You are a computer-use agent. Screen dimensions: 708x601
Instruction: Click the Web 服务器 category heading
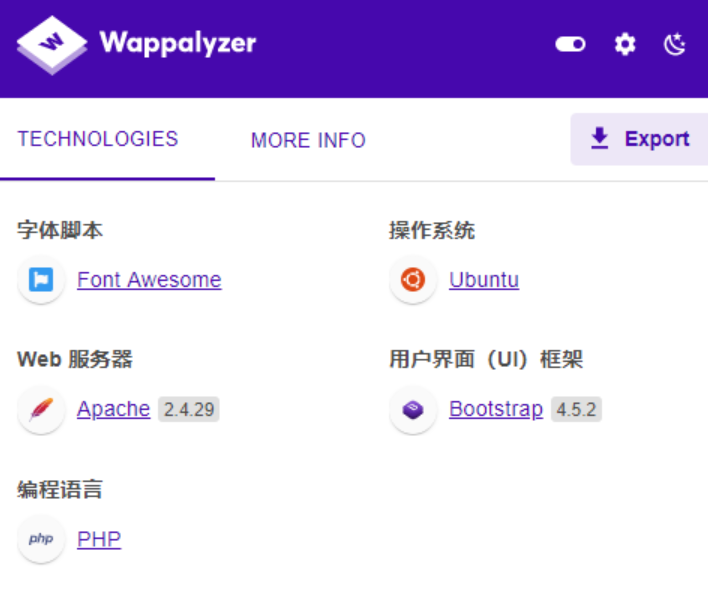(75, 359)
